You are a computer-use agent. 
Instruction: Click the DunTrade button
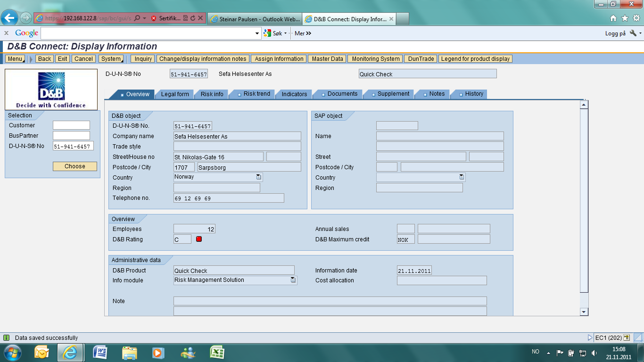[421, 59]
